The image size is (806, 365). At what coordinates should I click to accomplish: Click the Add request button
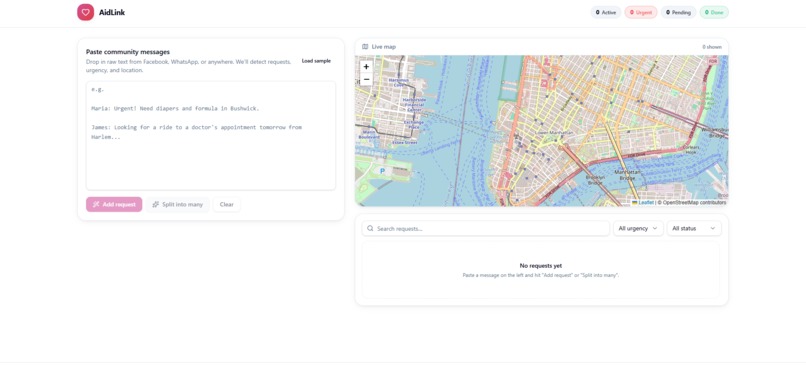(x=114, y=204)
